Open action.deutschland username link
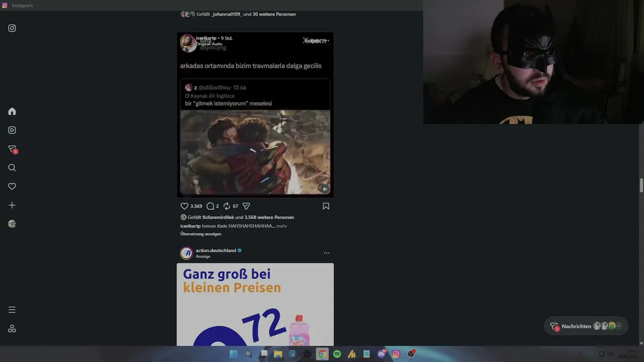 coord(216,250)
